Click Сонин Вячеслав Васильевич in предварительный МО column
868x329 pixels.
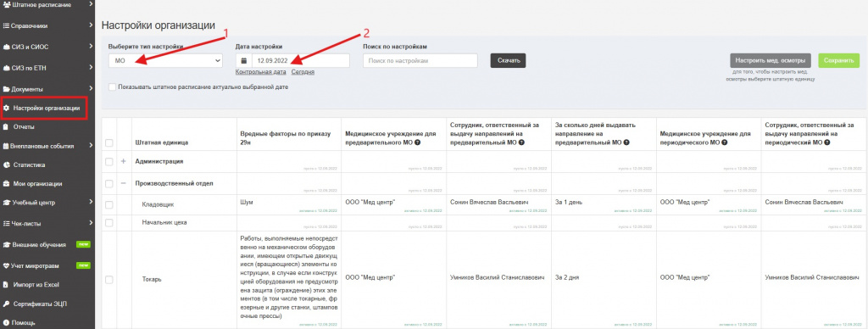(x=490, y=202)
